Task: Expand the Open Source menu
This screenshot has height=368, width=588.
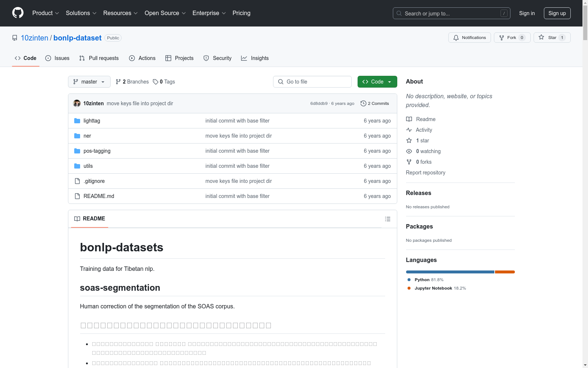Action: (x=165, y=13)
